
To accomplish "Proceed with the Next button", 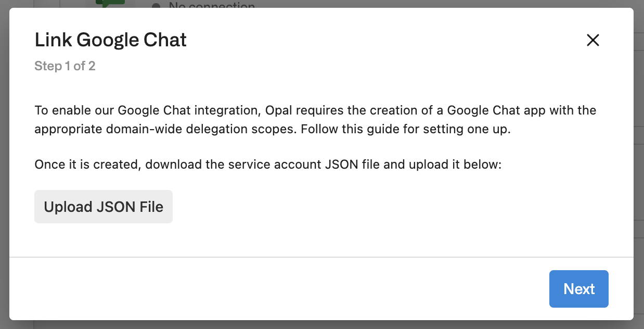I will point(579,289).
